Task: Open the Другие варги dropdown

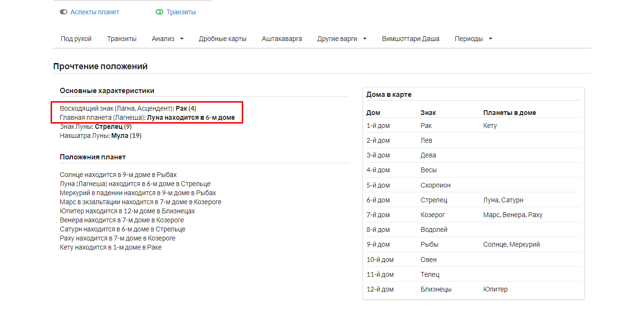Action: pyautogui.click(x=342, y=39)
